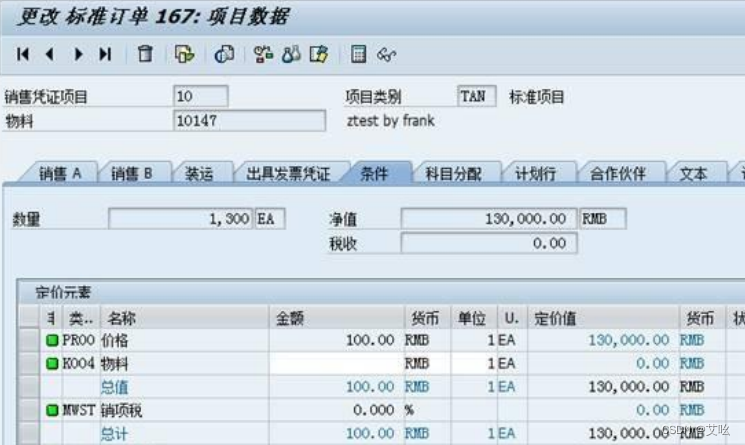
Task: Click the 数量 field showing 1,300
Action: point(181,219)
